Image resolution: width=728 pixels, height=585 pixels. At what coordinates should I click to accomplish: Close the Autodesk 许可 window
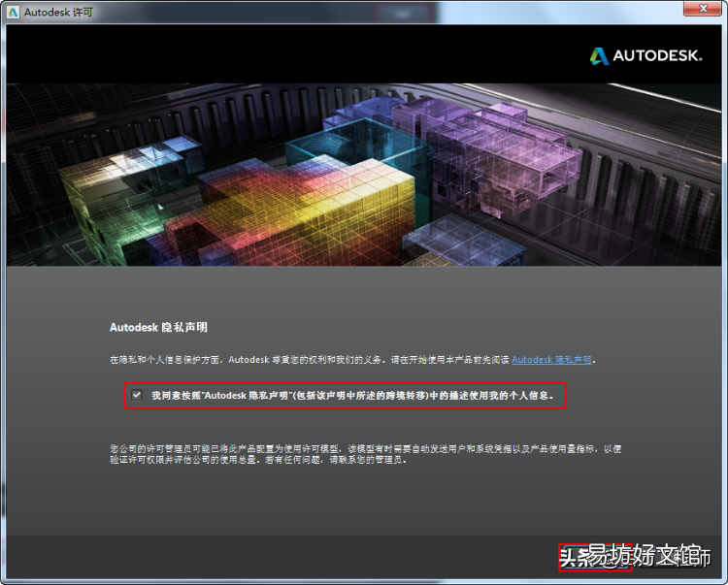(x=703, y=9)
